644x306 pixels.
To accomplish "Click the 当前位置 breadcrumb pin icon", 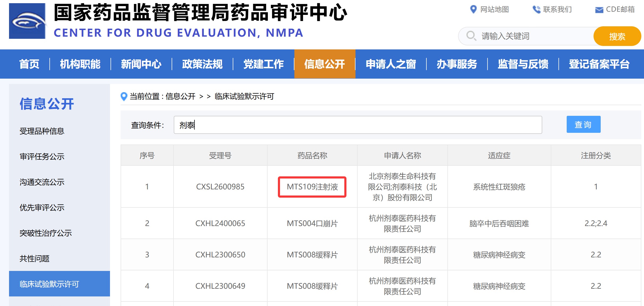I will [x=124, y=96].
